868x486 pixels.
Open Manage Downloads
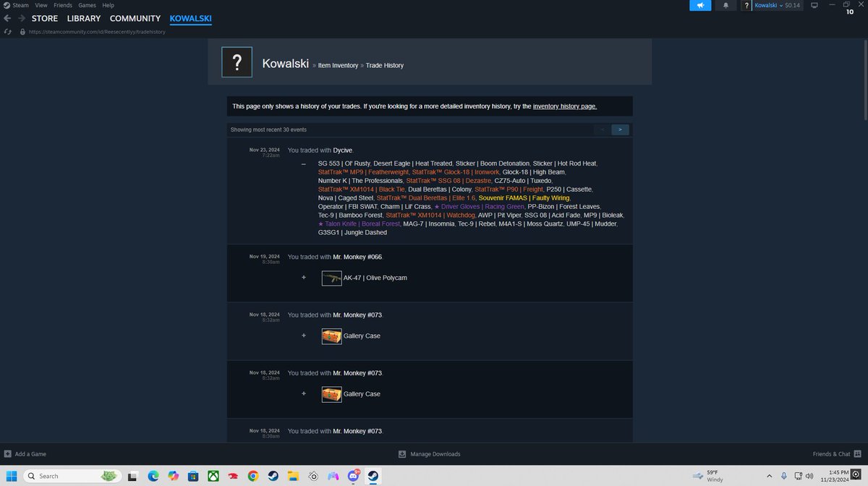click(430, 454)
